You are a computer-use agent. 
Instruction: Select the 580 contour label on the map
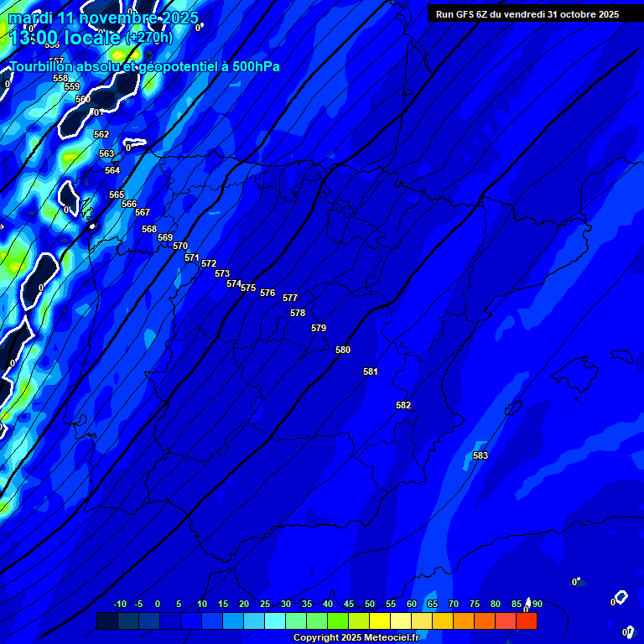(343, 350)
